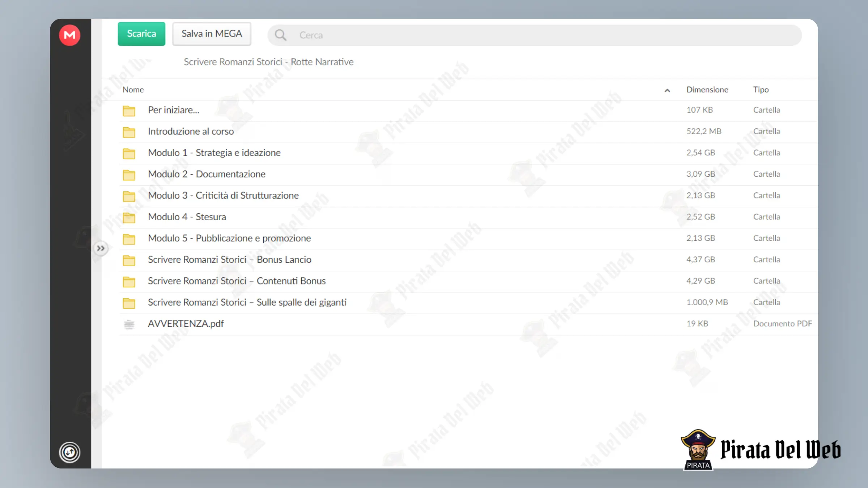Click the 3,09 GB size value

pos(701,174)
